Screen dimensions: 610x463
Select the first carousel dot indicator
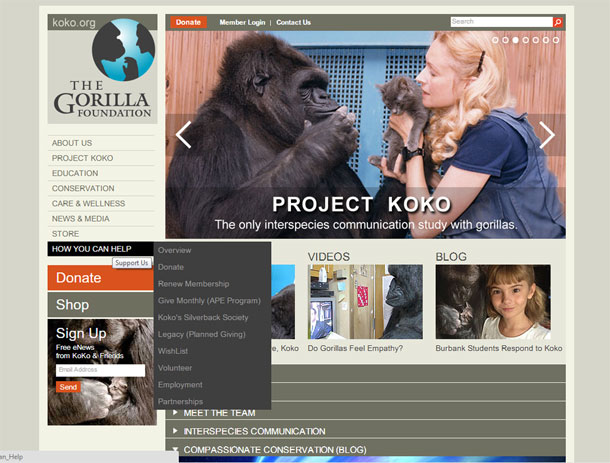[494, 40]
